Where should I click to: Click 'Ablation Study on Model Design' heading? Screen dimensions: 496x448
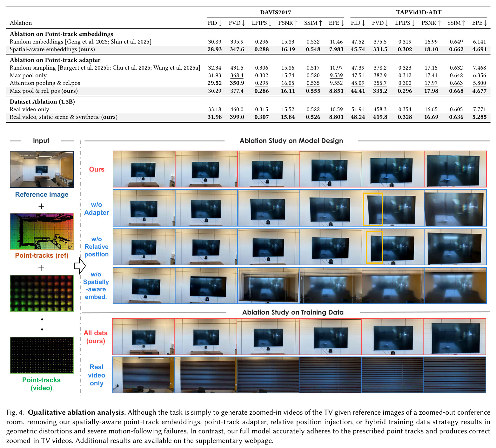tap(291, 141)
